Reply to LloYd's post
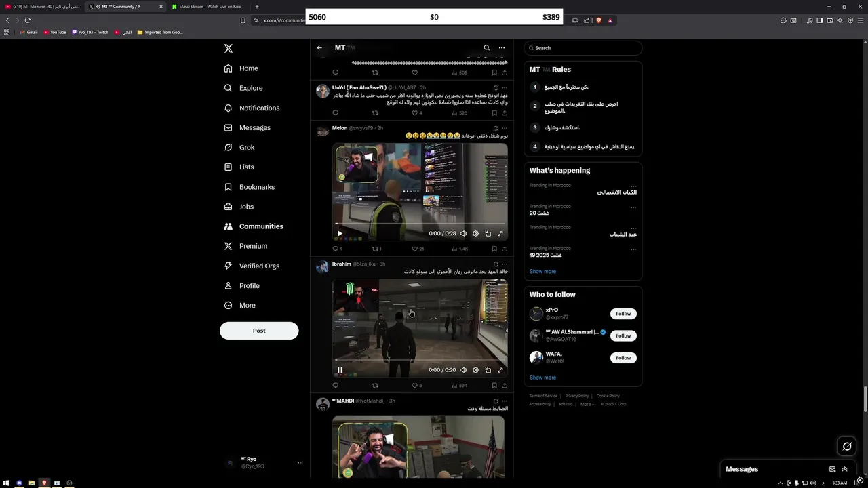Image resolution: width=868 pixels, height=488 pixels. pos(335,113)
